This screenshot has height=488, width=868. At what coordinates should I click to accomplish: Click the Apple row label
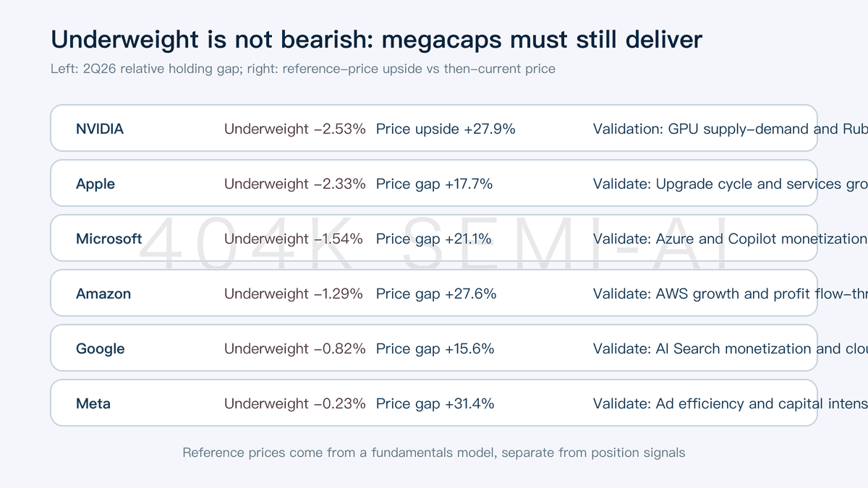pos(95,184)
